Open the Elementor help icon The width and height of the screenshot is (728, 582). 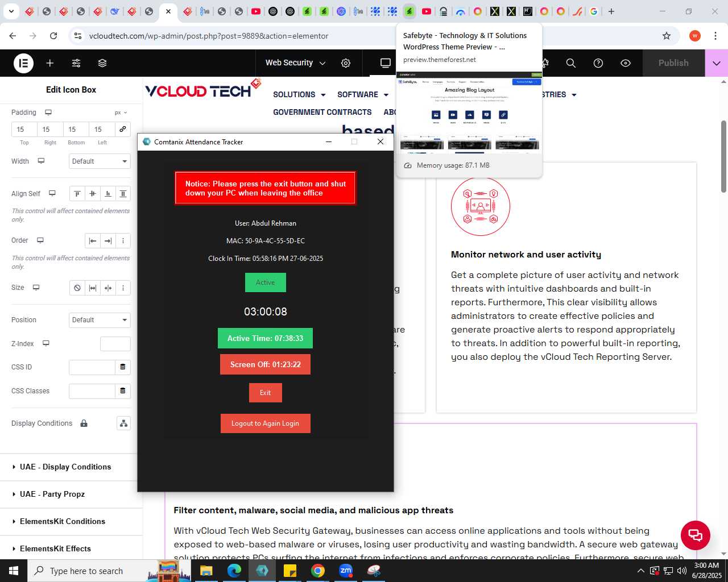[598, 63]
